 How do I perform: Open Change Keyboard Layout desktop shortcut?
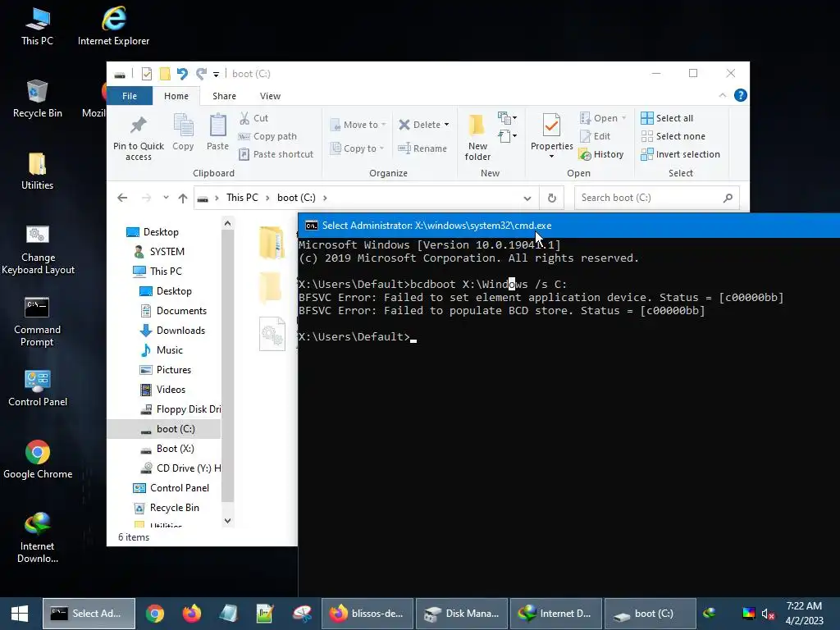(38, 250)
